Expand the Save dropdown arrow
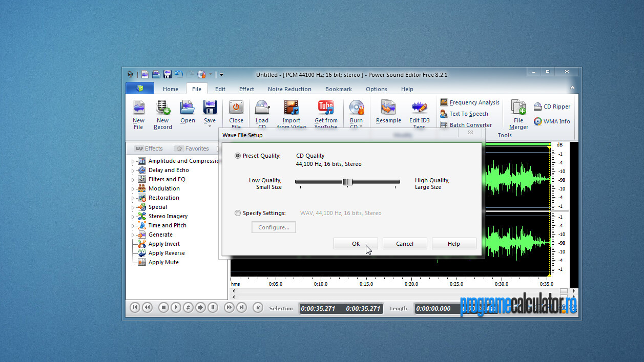644x362 pixels. pos(210,126)
